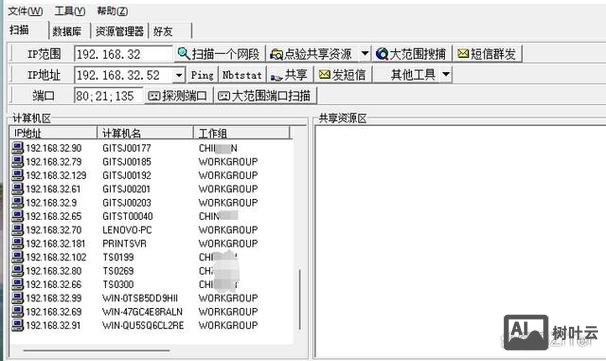Expand the 点验共享资源 dropdown arrow
606x361 pixels.
click(x=365, y=54)
